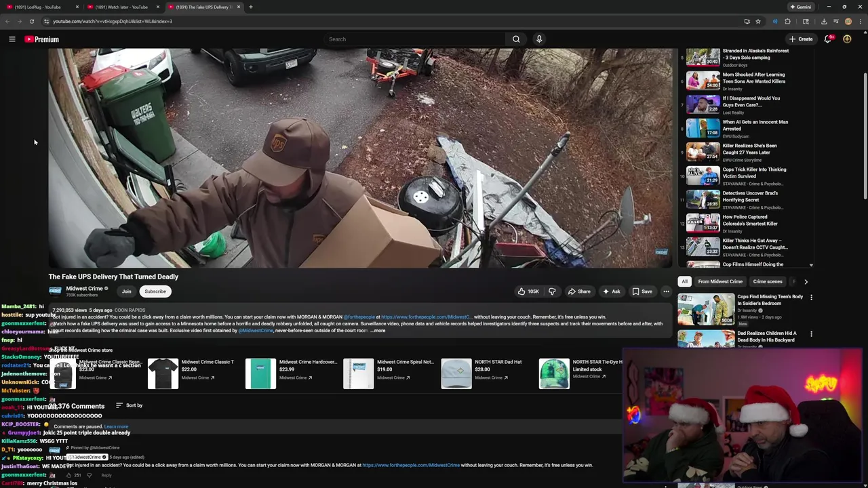The height and width of the screenshot is (488, 868).
Task: Play Cops Find Missing Teen's Body thumbnail
Action: point(705,310)
